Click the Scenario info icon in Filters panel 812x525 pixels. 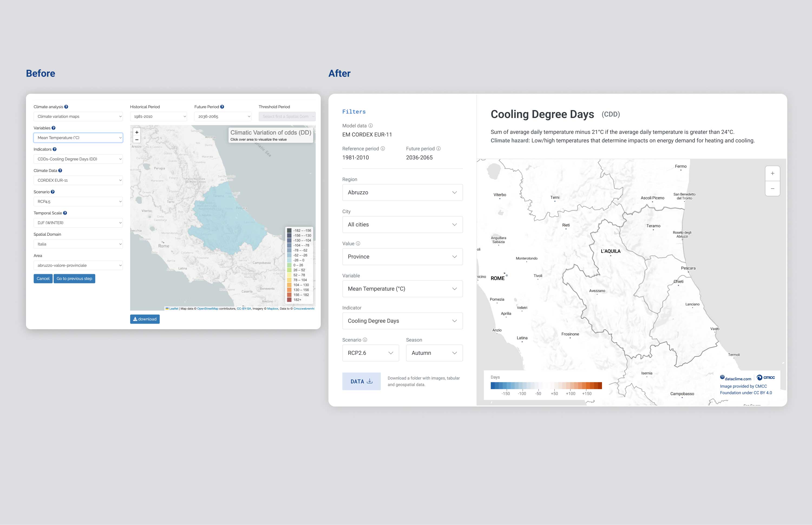tap(365, 340)
